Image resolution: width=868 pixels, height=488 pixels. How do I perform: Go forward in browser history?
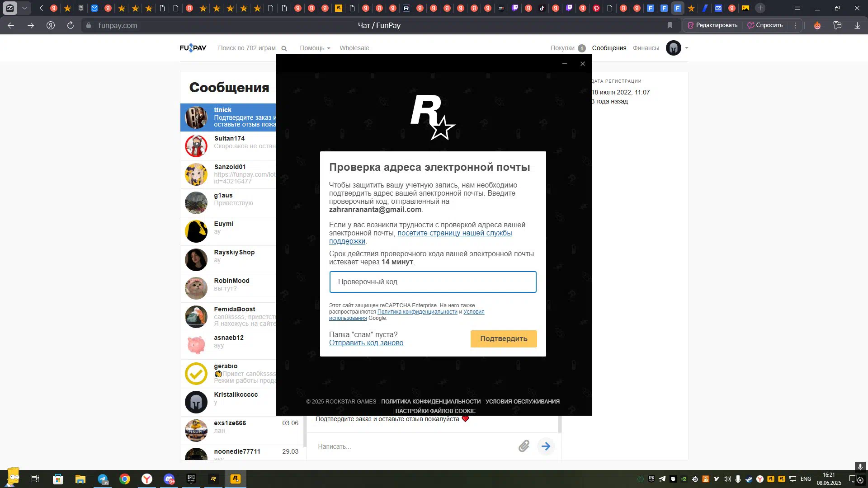(31, 25)
